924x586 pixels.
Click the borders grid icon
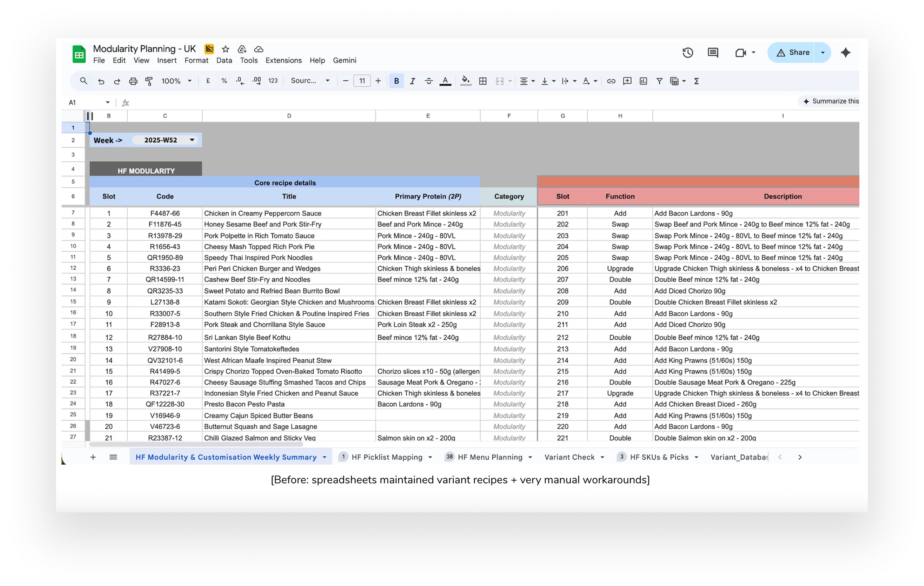tap(483, 81)
